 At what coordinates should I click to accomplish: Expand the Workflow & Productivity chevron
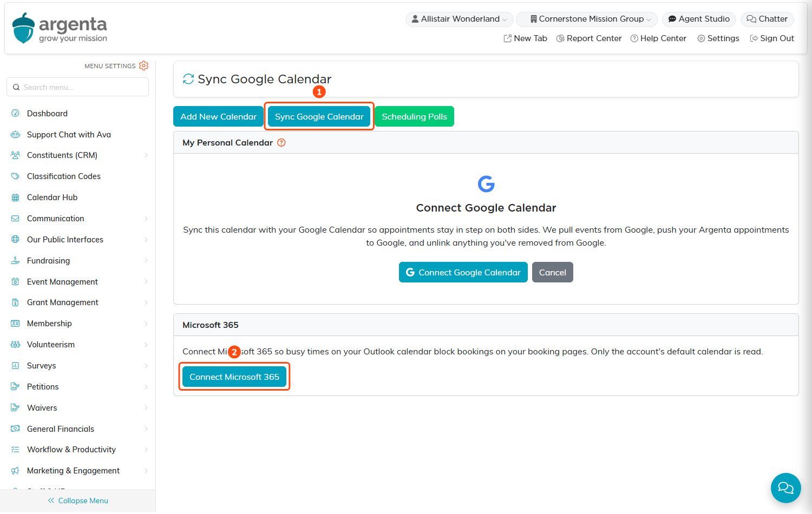pyautogui.click(x=146, y=450)
